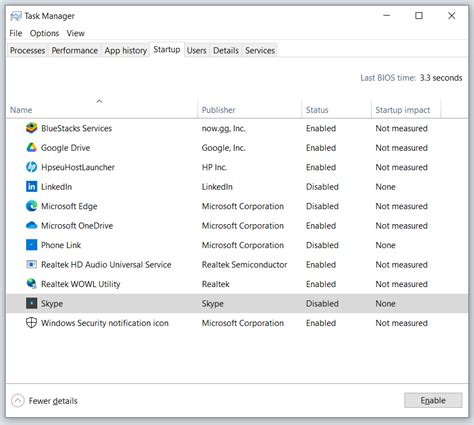Click None startup impact in Phone Link row
Viewport: 474px width, 425px height.
point(385,245)
